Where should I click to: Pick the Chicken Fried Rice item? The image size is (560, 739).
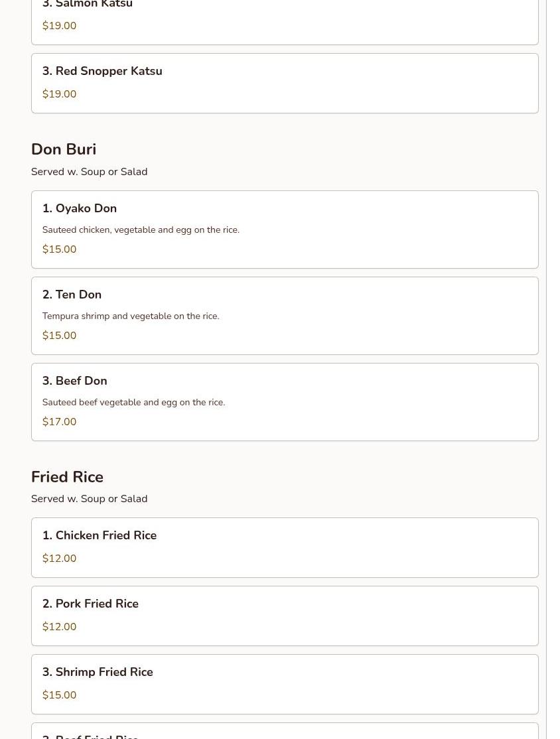pyautogui.click(x=285, y=548)
